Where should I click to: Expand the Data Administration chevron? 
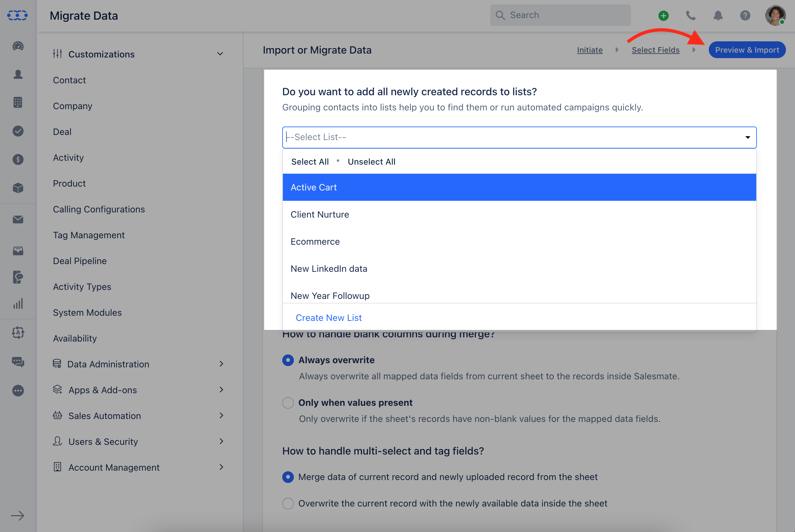[x=222, y=364]
